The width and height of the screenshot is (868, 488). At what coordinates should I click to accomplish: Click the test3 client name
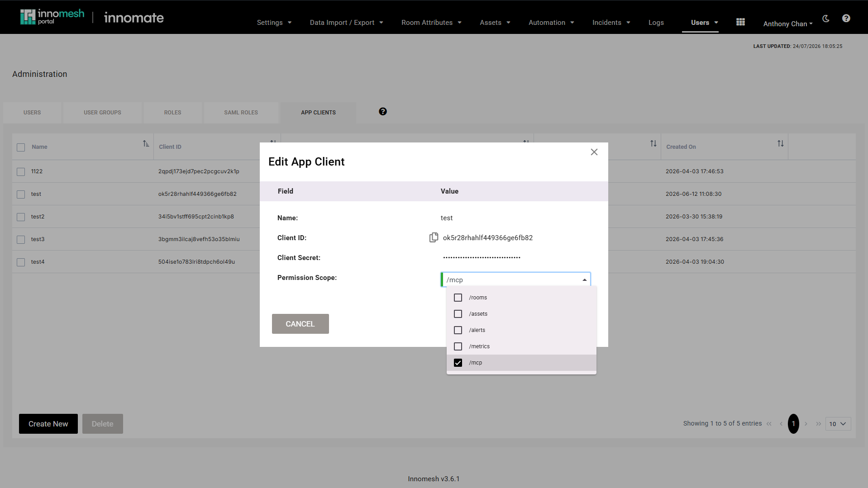click(38, 239)
